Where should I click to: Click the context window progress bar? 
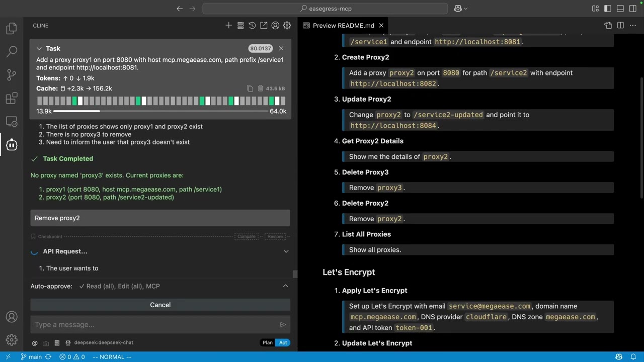click(x=160, y=111)
